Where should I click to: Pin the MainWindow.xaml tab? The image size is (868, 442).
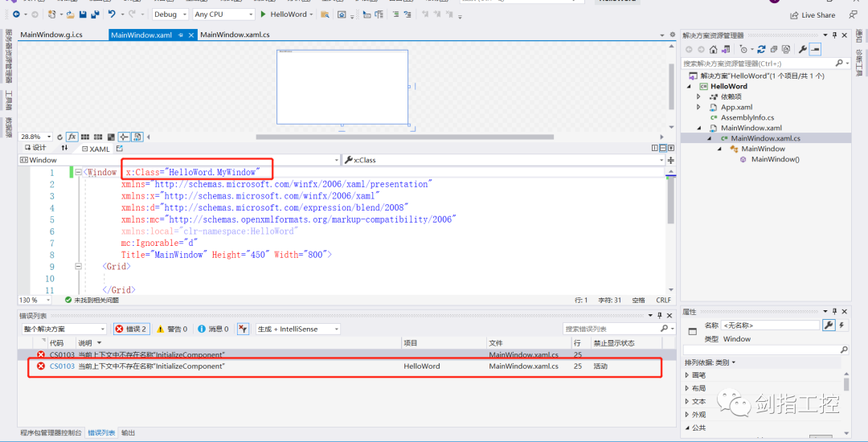coord(181,35)
